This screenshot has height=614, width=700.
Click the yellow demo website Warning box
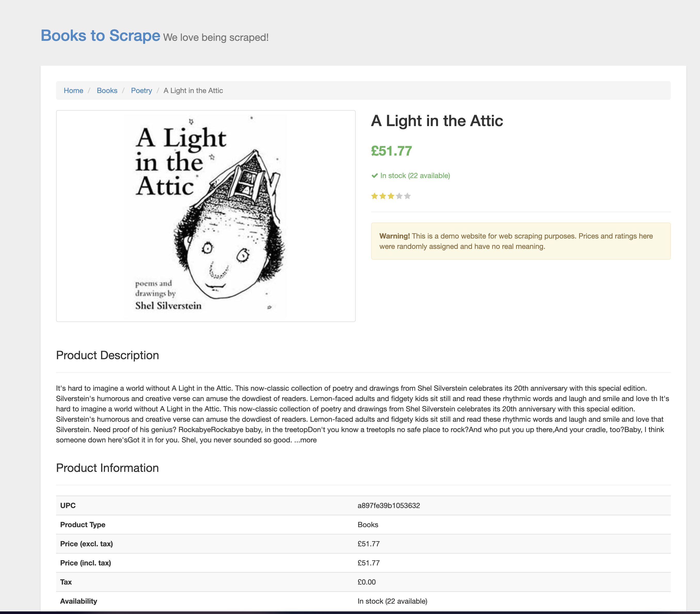coord(520,241)
